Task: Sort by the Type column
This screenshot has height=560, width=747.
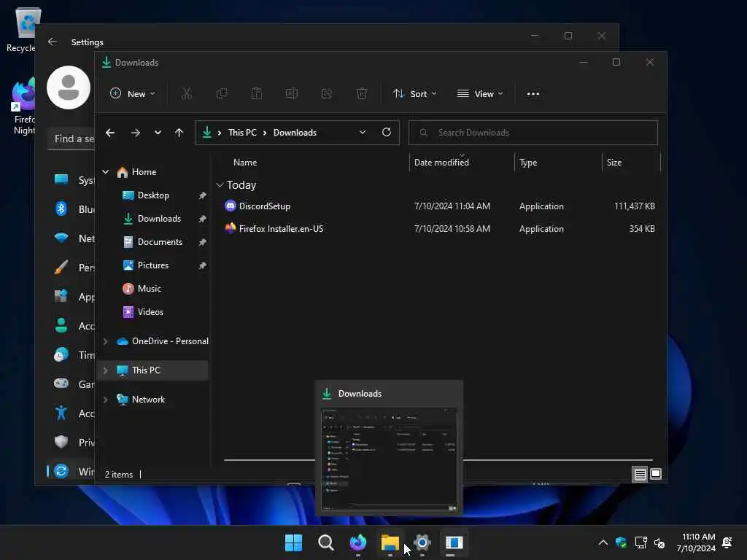Action: [528, 163]
